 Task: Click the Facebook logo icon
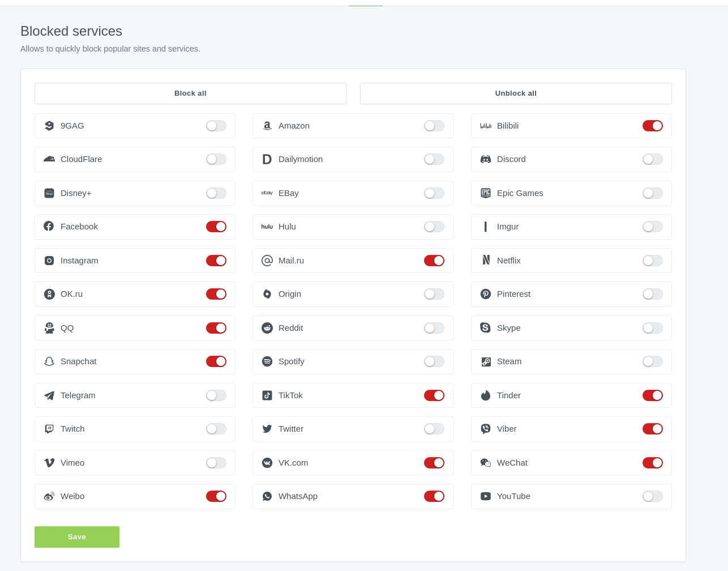point(49,227)
